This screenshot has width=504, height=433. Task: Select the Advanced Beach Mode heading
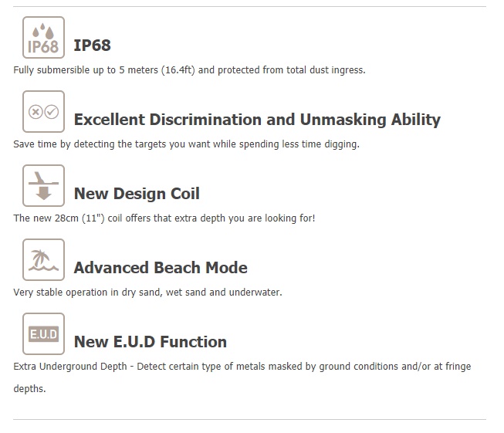(161, 268)
